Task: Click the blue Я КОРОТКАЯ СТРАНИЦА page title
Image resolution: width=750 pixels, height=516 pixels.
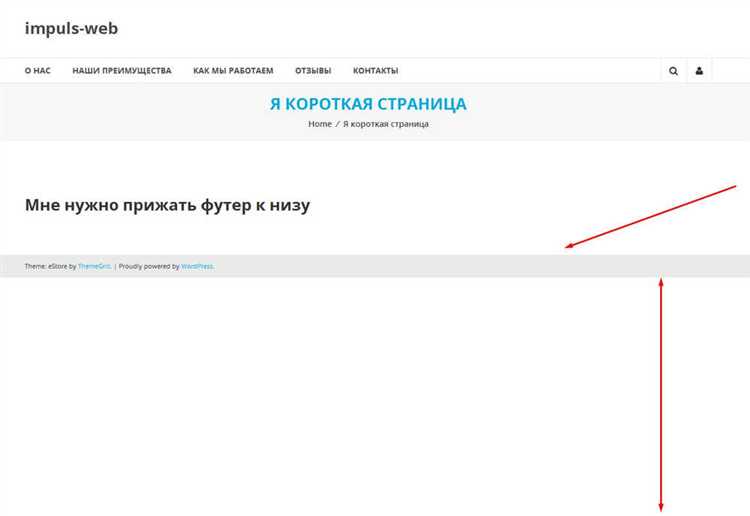Action: [368, 104]
